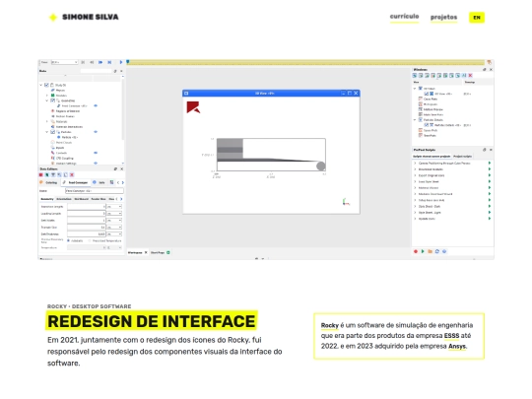The width and height of the screenshot is (532, 399).
Task: Open the currículo page
Action: pos(404,17)
